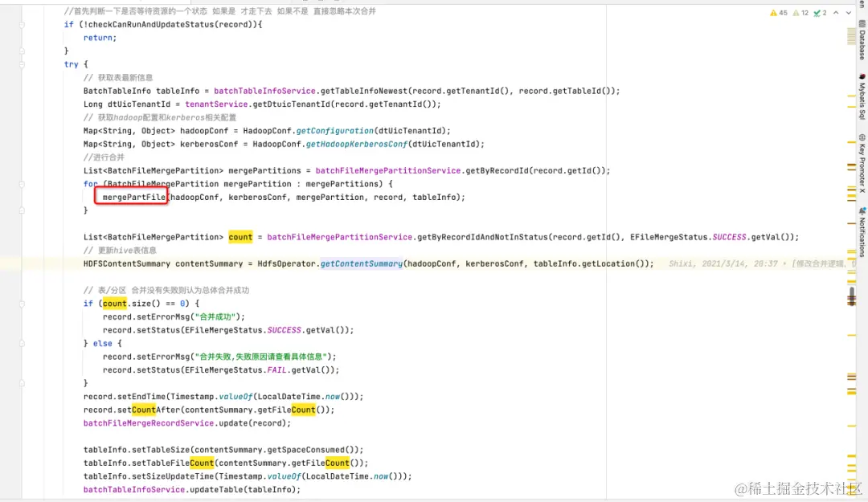Click the green typo count 2 indicator
Screen dimensions: 868x502
pos(820,13)
